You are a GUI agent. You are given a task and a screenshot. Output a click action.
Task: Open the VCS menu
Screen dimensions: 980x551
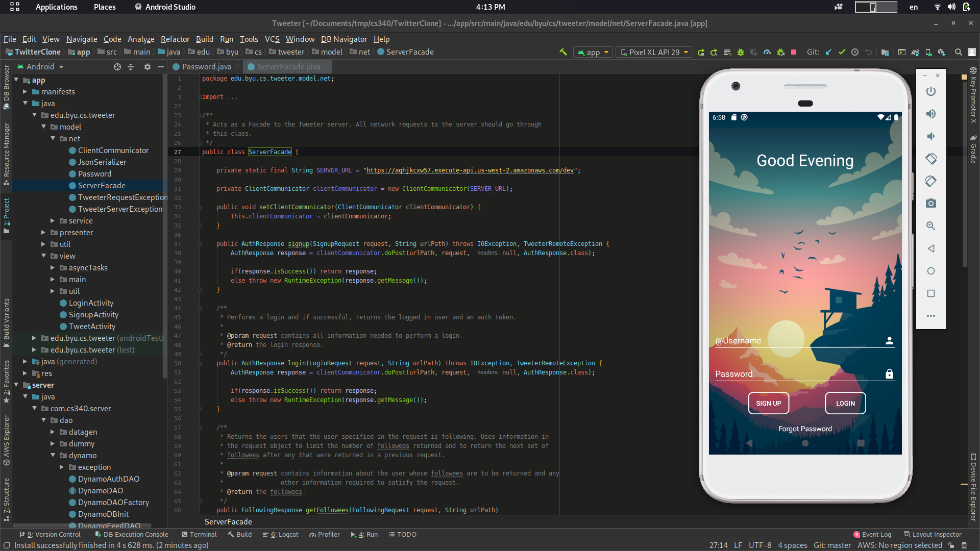tap(272, 39)
